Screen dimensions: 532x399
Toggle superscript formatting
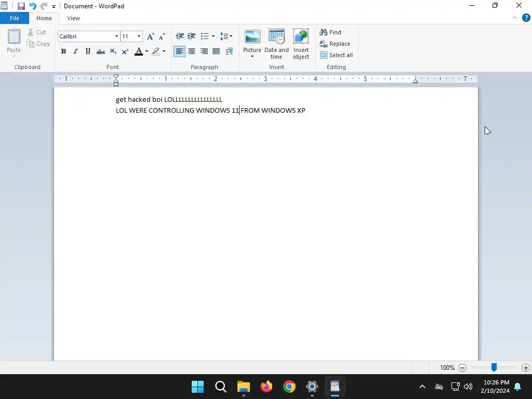tap(125, 51)
